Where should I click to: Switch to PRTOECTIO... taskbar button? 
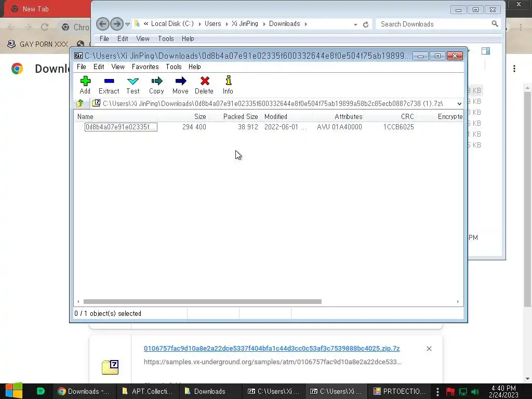tap(400, 391)
